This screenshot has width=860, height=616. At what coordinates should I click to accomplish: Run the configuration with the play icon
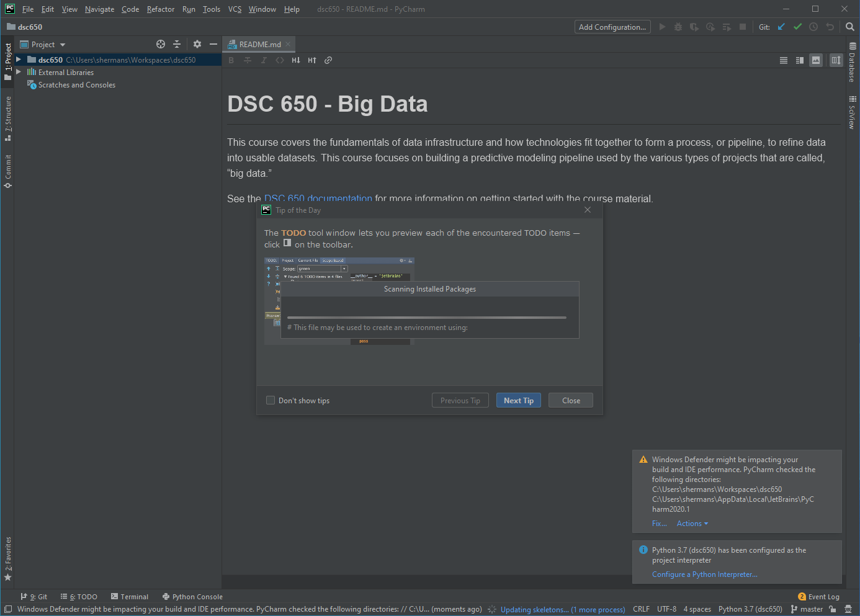tap(662, 27)
